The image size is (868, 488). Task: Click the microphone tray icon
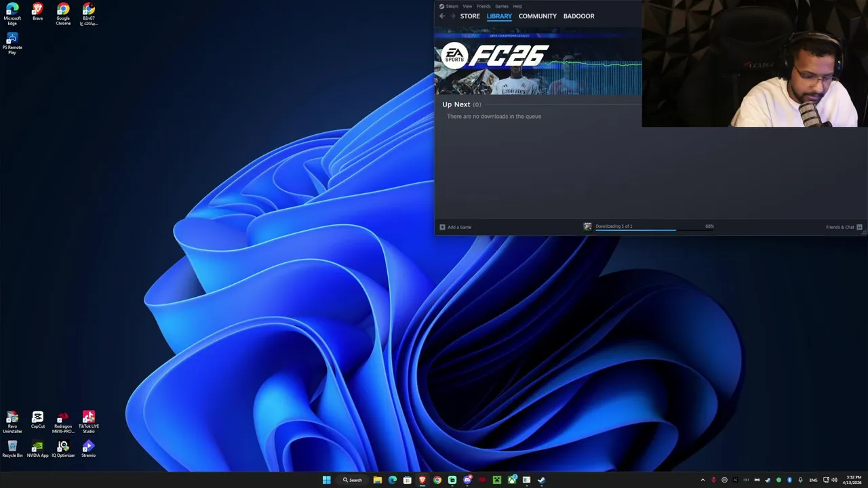[x=800, y=480]
